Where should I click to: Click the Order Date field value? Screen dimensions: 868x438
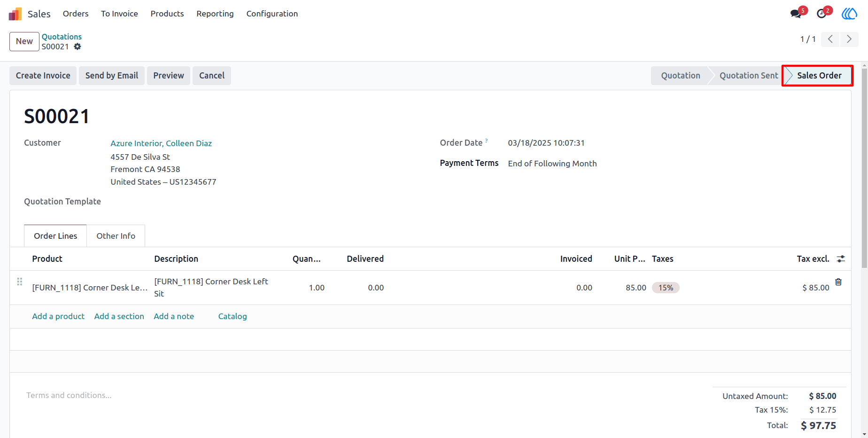tap(546, 143)
